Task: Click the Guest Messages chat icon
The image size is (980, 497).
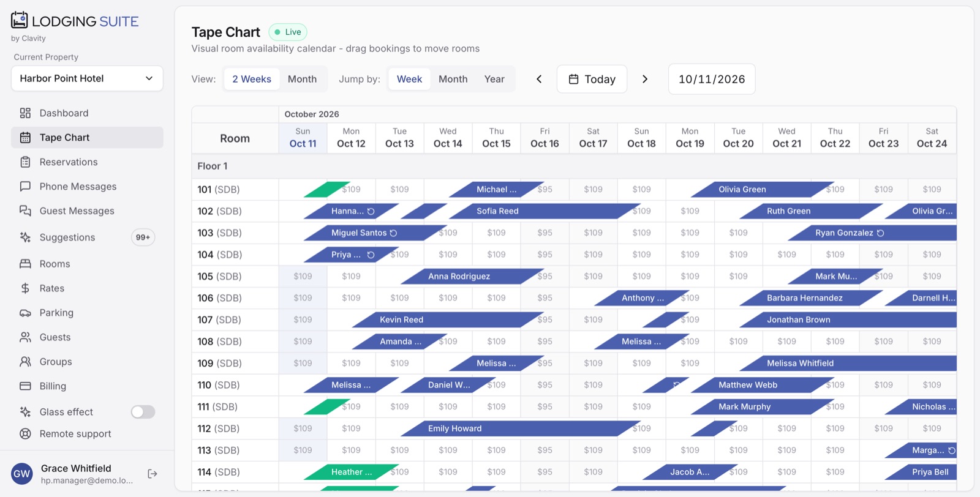Action: (x=25, y=211)
